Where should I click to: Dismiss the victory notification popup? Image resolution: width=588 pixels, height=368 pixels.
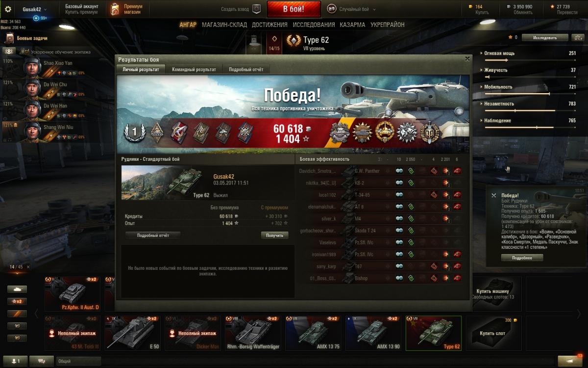[x=493, y=195]
